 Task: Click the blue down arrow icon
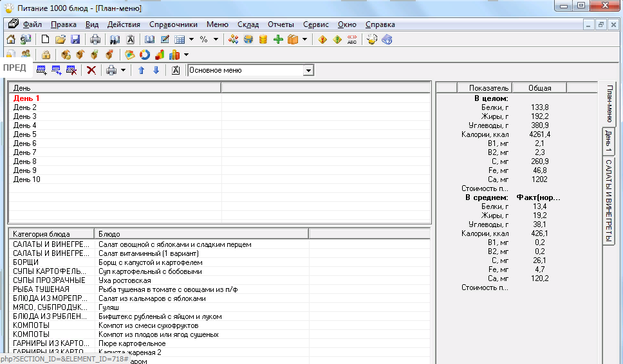(156, 70)
